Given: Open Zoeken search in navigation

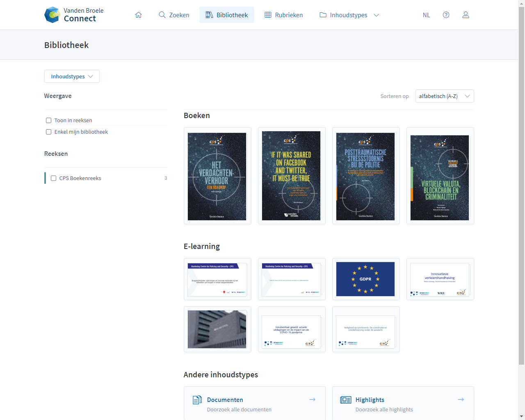Looking at the screenshot, I should click(x=174, y=15).
